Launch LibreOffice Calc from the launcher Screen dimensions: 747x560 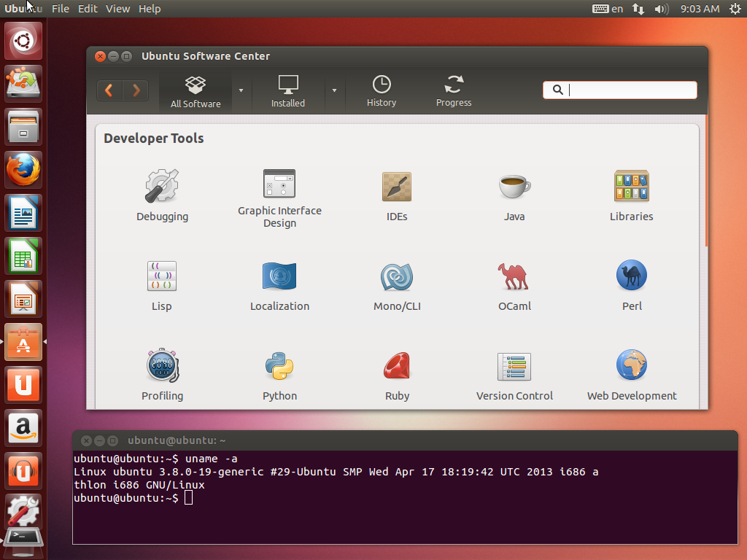pyautogui.click(x=23, y=256)
